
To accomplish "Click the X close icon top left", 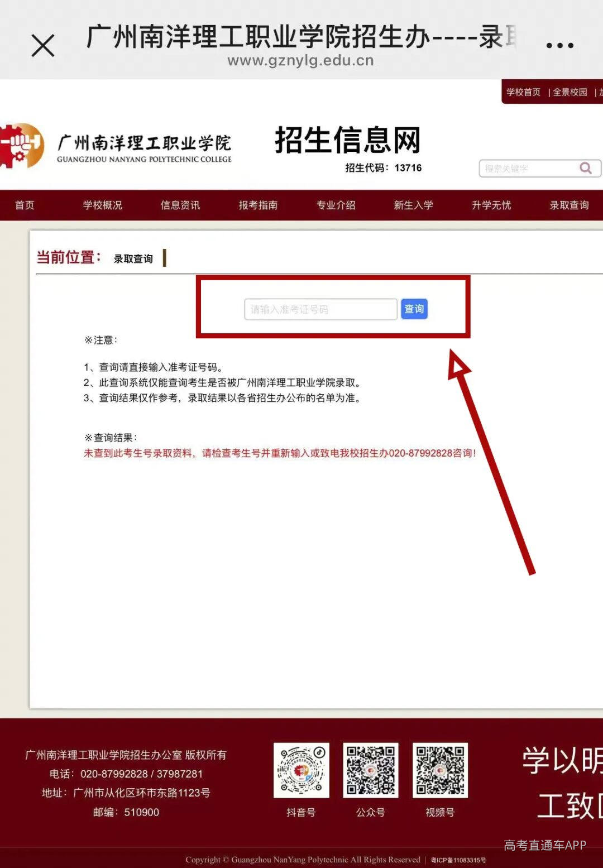I will pos(42,45).
